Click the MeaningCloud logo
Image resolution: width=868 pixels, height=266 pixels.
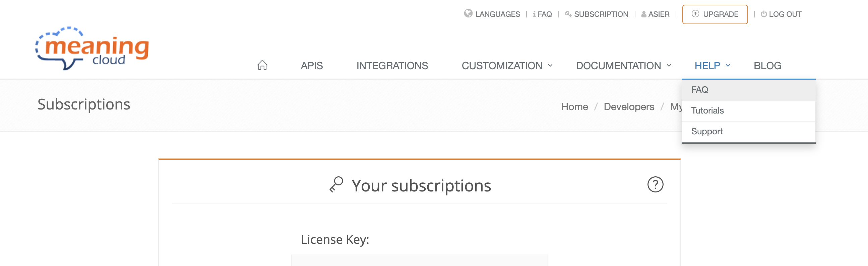(92, 48)
